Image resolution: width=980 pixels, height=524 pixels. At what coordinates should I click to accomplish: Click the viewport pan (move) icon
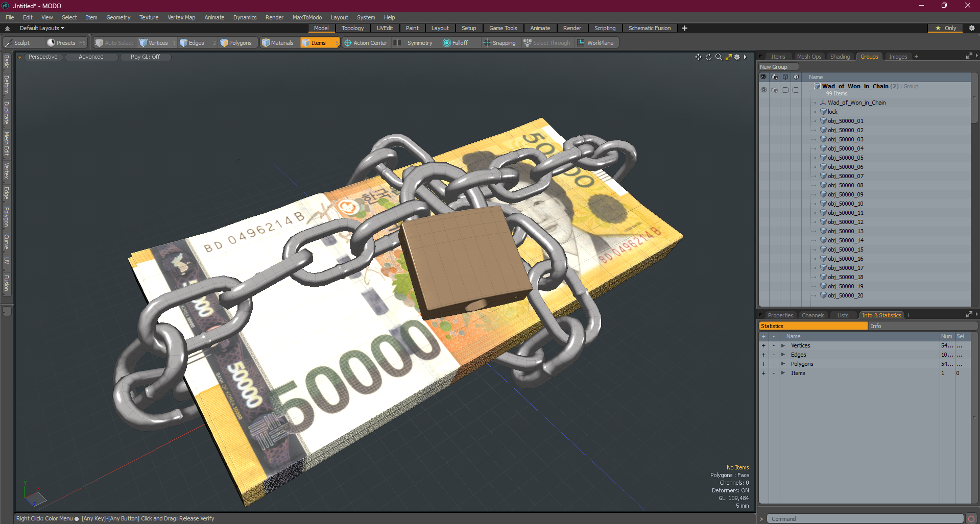(x=698, y=57)
